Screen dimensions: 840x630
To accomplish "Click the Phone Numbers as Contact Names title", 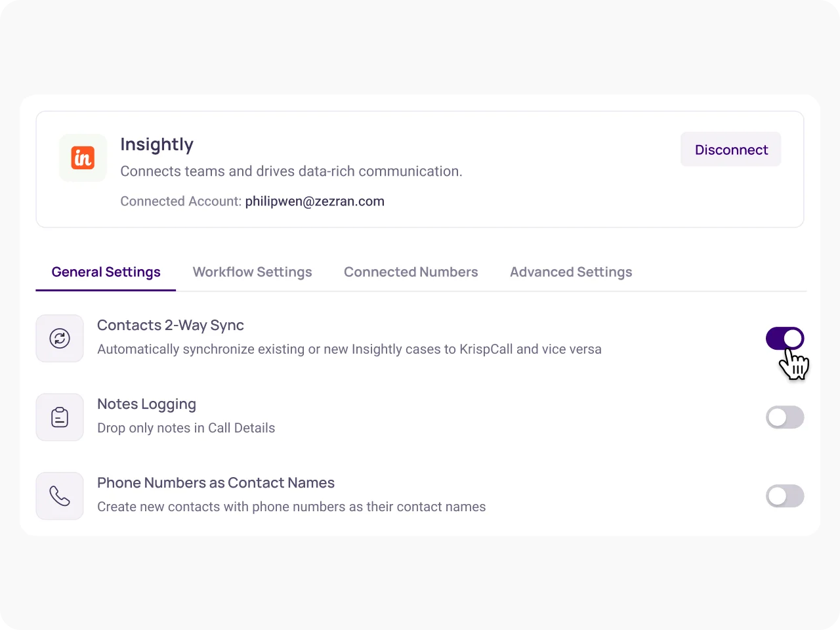I will 216,483.
